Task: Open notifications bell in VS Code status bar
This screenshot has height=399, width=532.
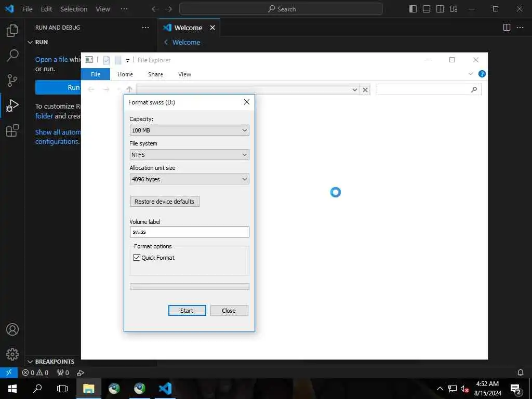Action: click(521, 373)
